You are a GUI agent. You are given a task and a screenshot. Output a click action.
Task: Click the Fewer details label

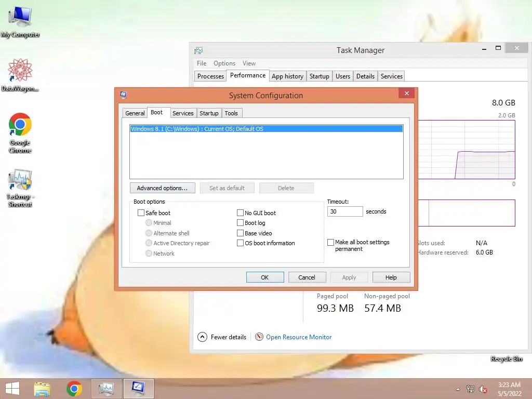coord(229,337)
